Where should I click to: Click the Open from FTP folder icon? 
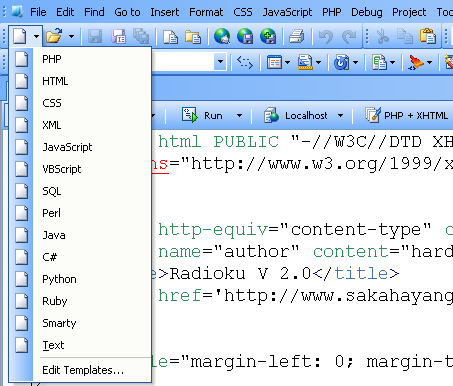[x=193, y=36]
